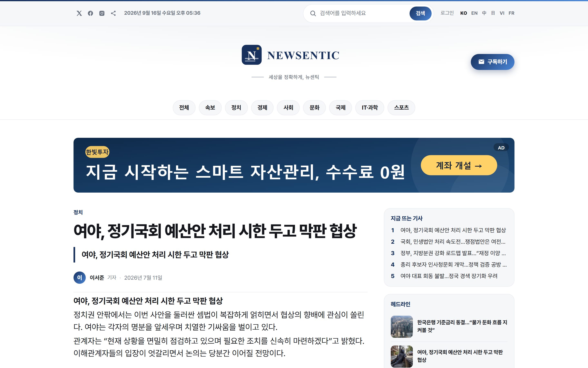The image size is (588, 368).
Task: Click thumbnail of 여야 예산안 headline card
Action: click(402, 356)
